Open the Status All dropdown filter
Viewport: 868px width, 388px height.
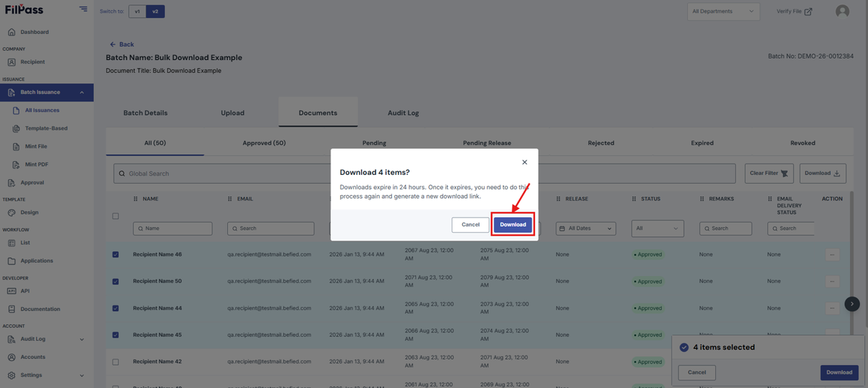(658, 228)
